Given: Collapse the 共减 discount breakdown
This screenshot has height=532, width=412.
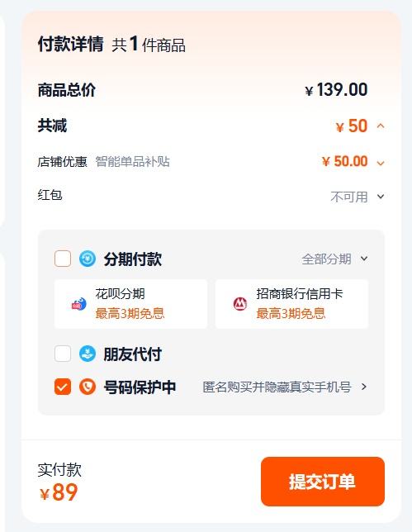Looking at the screenshot, I should 381,126.
